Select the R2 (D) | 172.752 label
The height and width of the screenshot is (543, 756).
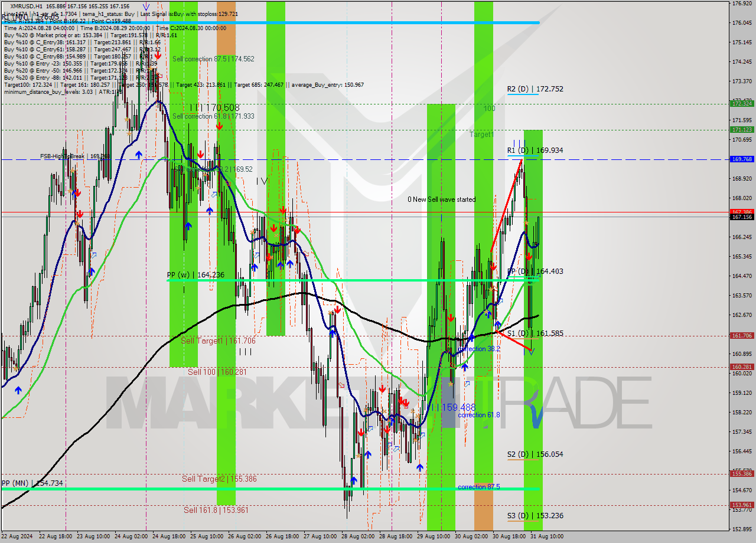pos(535,89)
